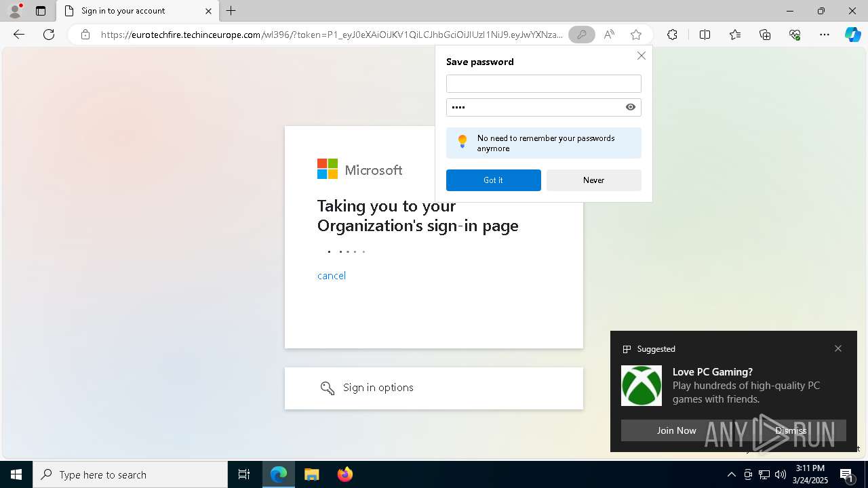This screenshot has width=868, height=488.
Task: Open File Explorer from taskbar
Action: pos(312,474)
